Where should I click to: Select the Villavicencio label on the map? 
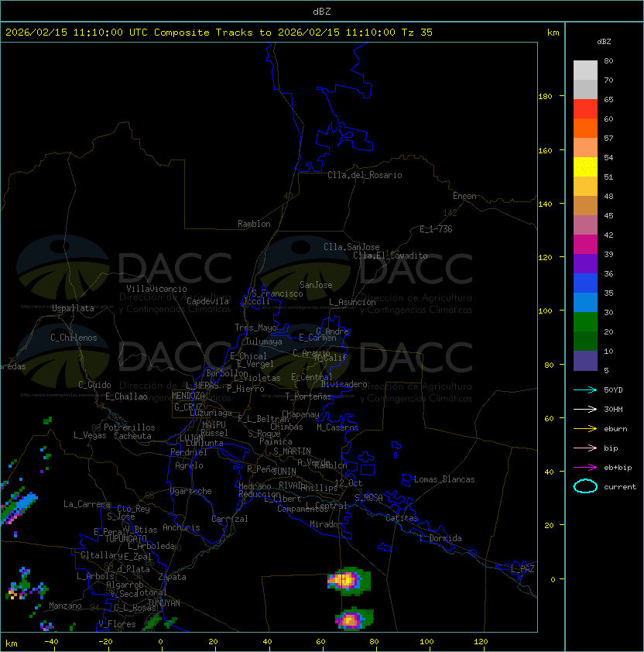[156, 289]
